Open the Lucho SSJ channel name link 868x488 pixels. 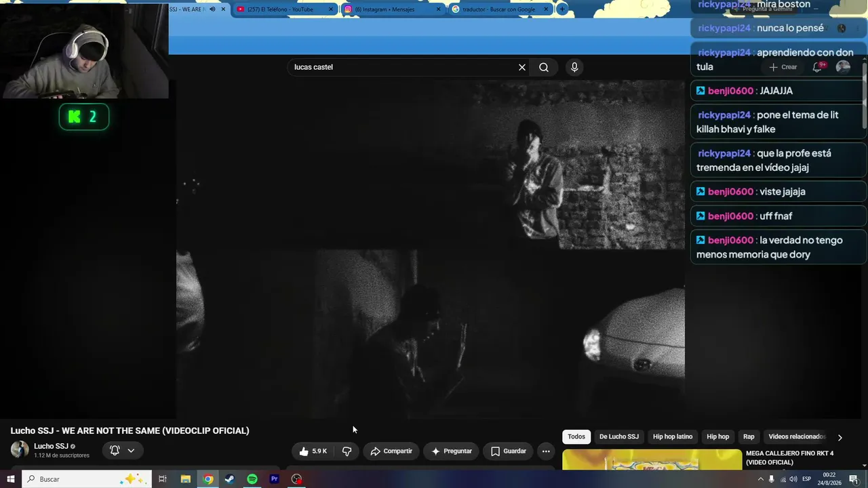pyautogui.click(x=51, y=447)
